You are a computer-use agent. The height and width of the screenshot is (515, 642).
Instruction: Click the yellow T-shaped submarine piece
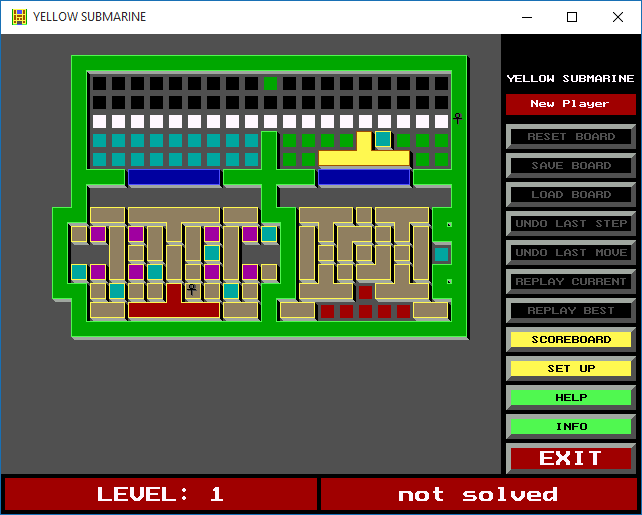tap(364, 158)
